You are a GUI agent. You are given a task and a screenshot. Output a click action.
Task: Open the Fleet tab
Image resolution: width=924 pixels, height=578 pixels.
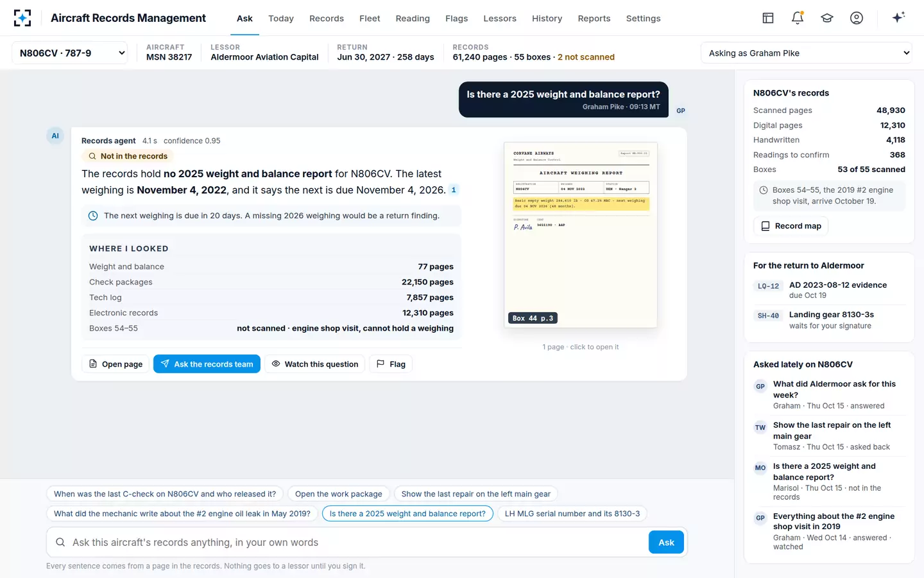pos(370,18)
